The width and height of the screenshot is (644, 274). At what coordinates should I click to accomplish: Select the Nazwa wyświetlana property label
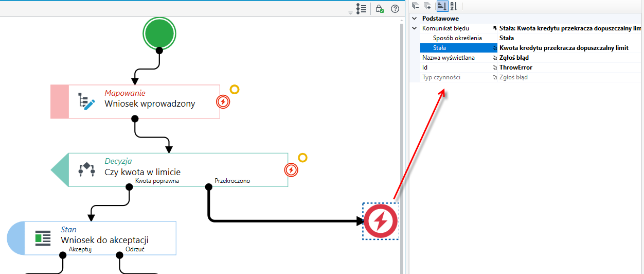click(448, 58)
